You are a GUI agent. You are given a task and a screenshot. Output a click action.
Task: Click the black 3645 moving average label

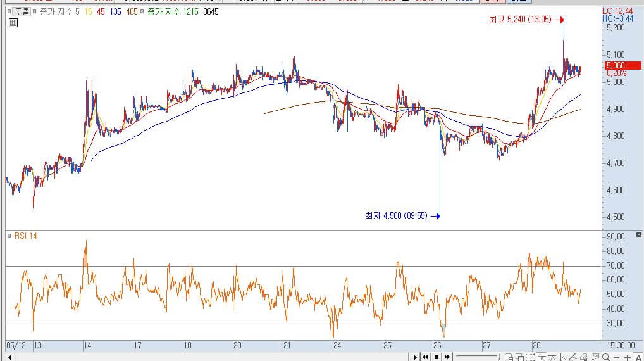click(x=211, y=11)
